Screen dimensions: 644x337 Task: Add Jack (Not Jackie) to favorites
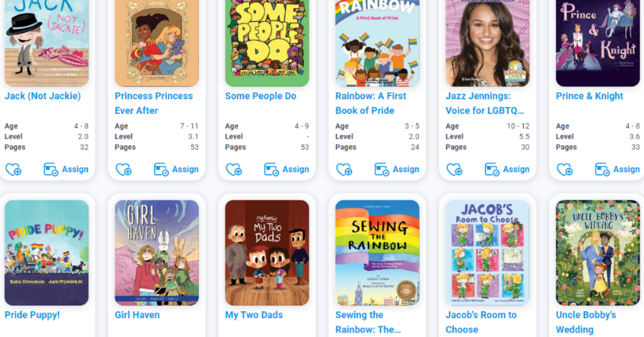click(13, 170)
